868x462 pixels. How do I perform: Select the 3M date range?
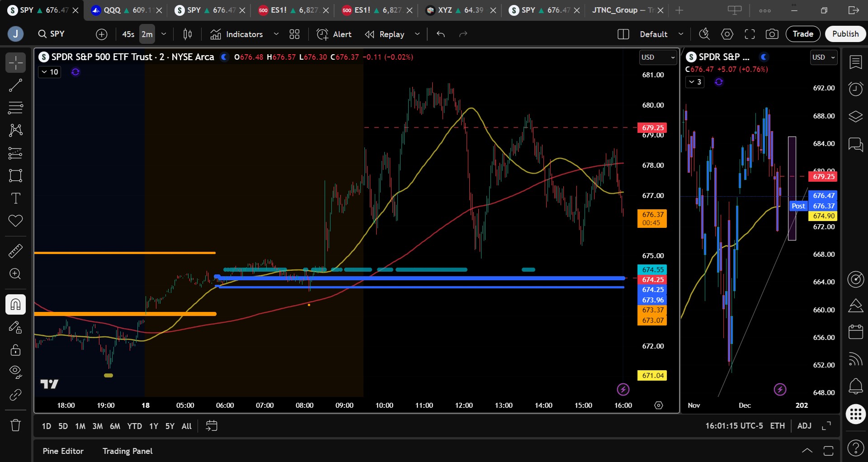point(98,426)
